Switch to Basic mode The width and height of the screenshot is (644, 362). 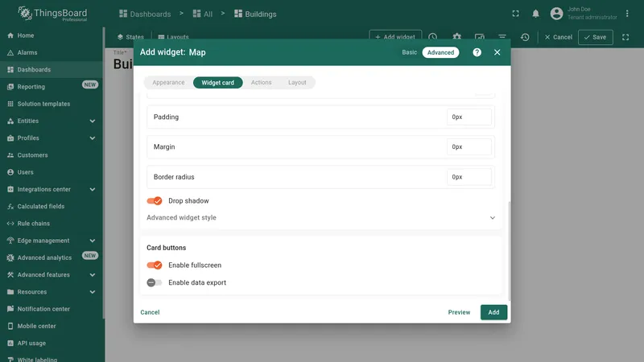click(409, 52)
